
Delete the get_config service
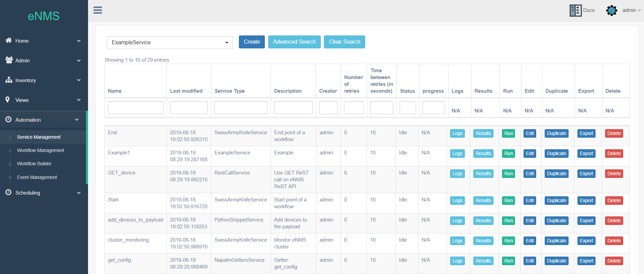point(614,261)
